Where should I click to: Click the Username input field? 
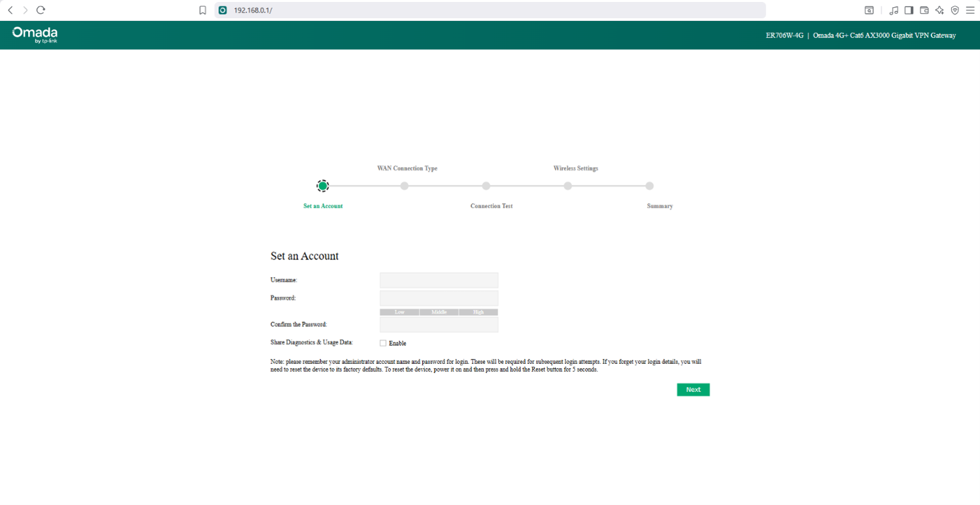pyautogui.click(x=439, y=280)
